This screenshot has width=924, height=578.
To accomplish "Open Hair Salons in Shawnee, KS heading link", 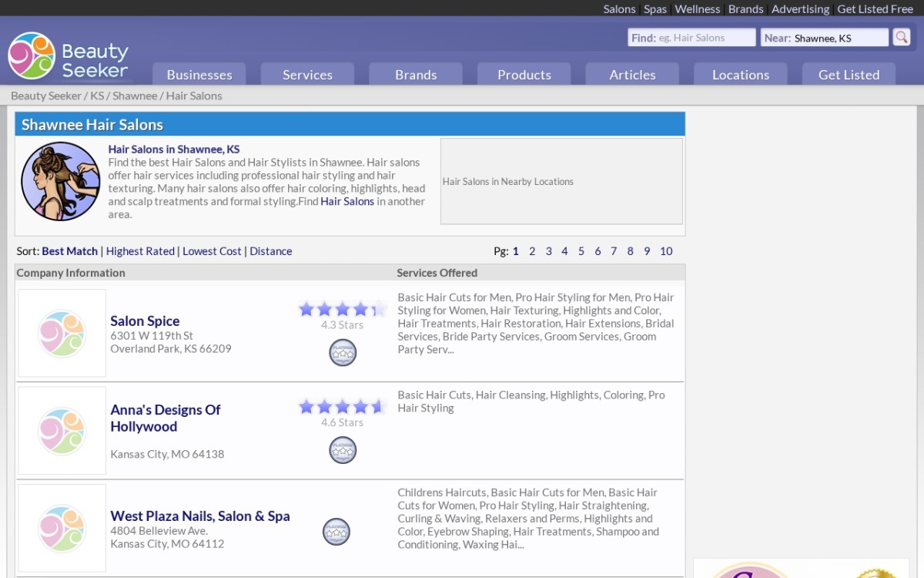I will 174,150.
